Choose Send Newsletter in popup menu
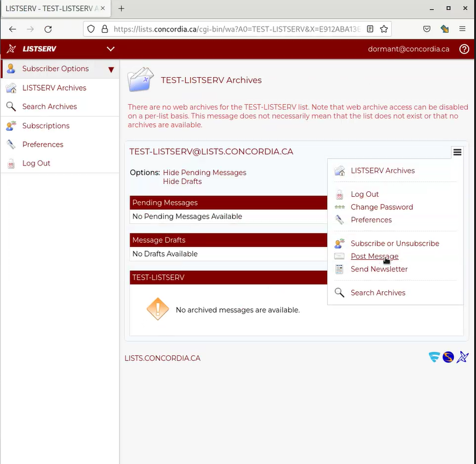Image resolution: width=476 pixels, height=464 pixels. point(379,269)
